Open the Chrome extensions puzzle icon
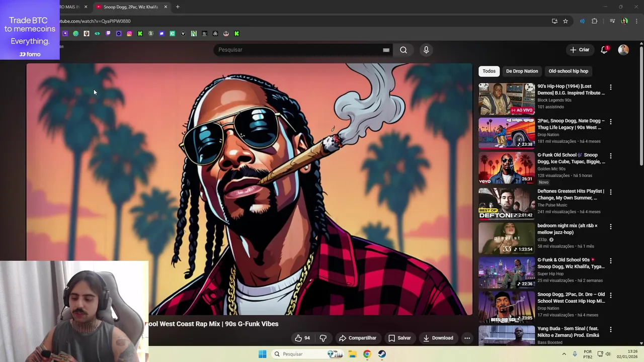Screen dimensions: 644x362 pos(595,21)
